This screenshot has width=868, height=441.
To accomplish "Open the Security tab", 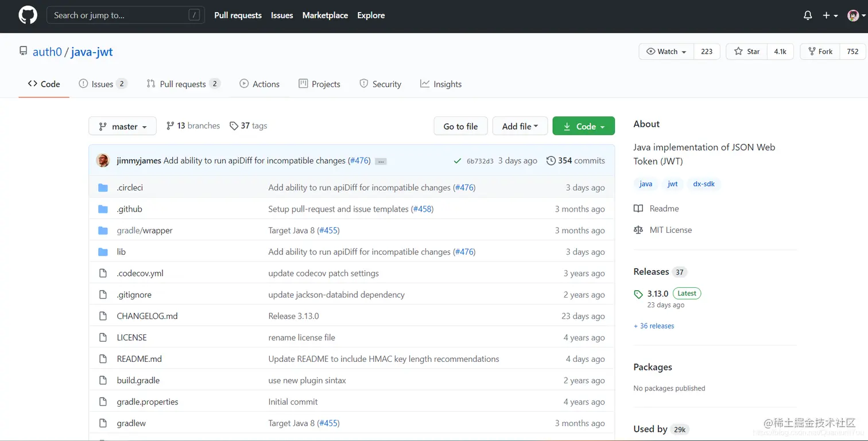I will [380, 84].
